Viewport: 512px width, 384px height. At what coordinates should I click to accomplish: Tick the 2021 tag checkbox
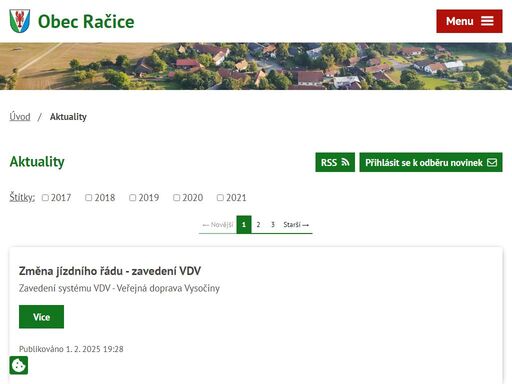point(220,198)
